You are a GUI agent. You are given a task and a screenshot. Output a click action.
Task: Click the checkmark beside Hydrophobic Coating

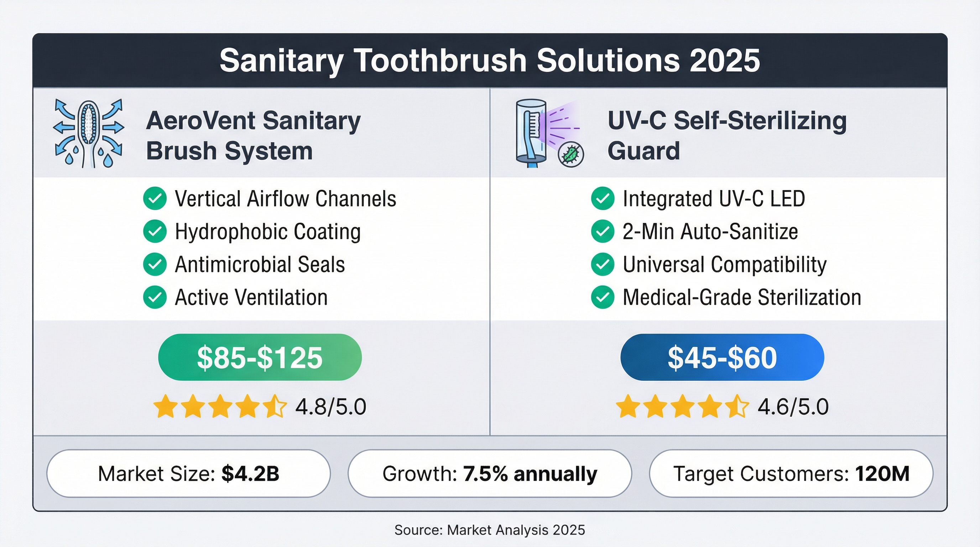pyautogui.click(x=155, y=231)
